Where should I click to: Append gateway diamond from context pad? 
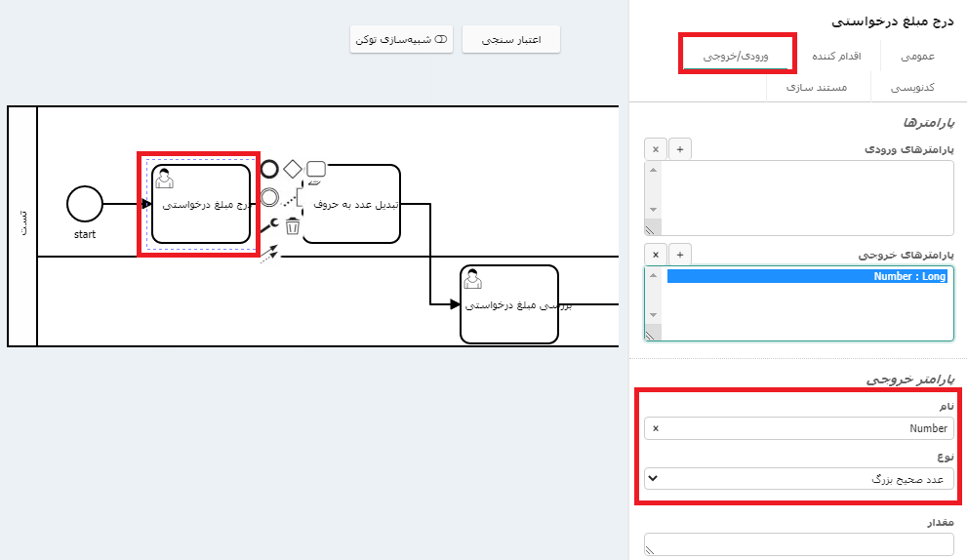pos(293,168)
